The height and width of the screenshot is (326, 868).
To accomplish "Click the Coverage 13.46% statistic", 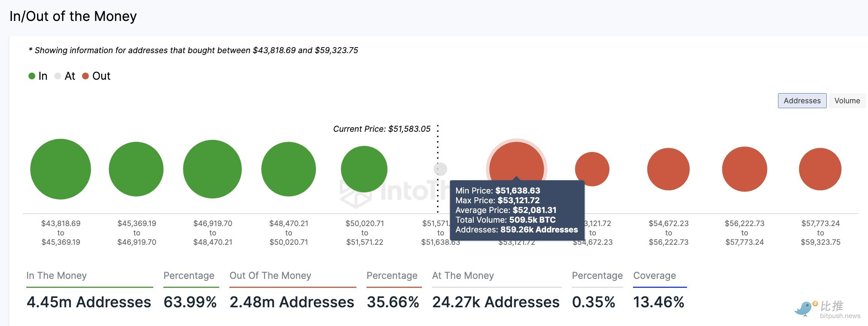I will coord(659,302).
